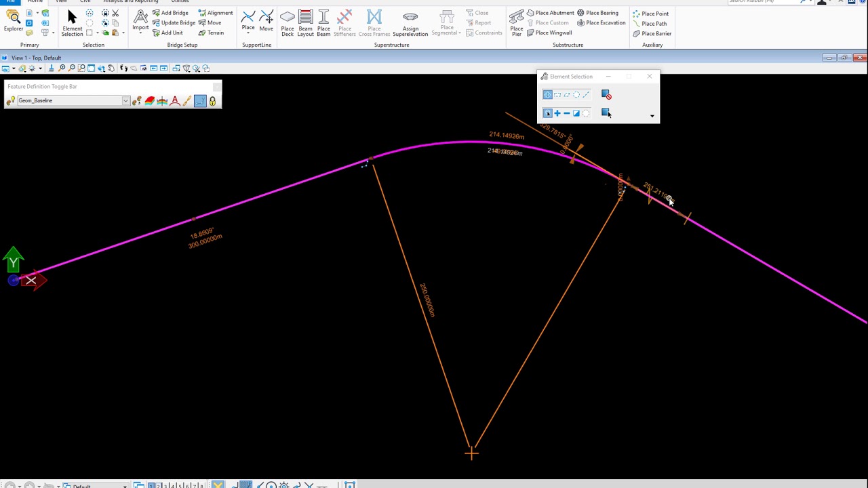This screenshot has width=868, height=488.
Task: Select the Place Bearing tool
Action: pyautogui.click(x=597, y=13)
